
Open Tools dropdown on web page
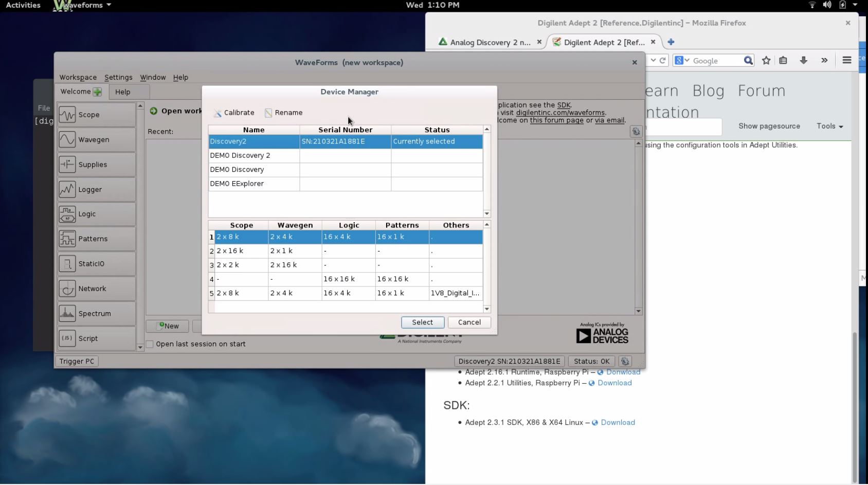point(829,126)
